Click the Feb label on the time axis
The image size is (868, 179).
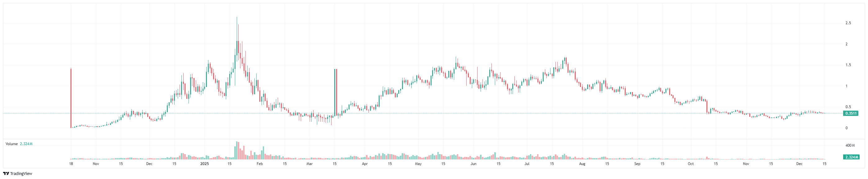click(x=259, y=164)
